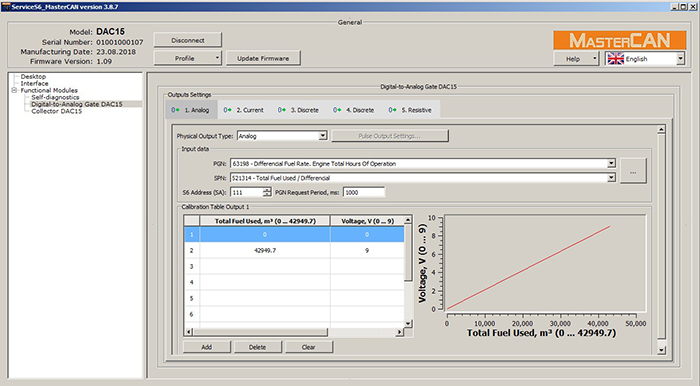Adjust S6 Address spinner arrows
The image size is (700, 386).
point(267,192)
